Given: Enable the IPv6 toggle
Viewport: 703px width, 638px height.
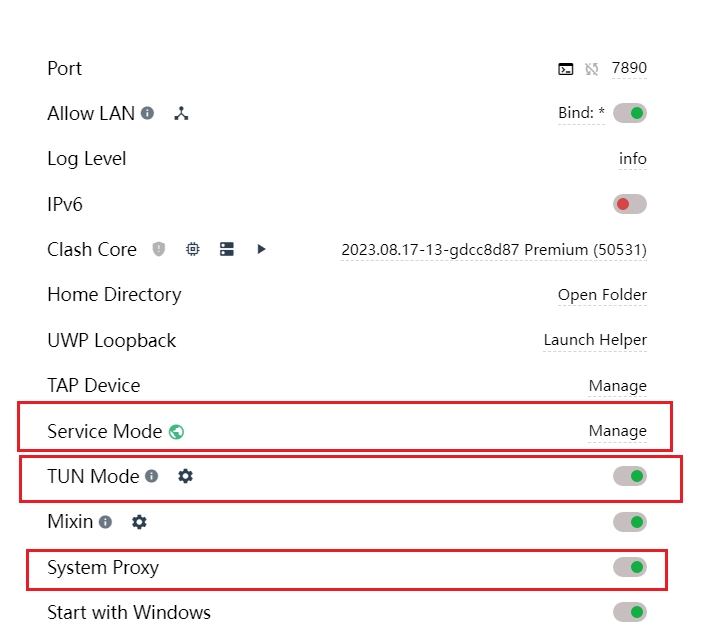Looking at the screenshot, I should coord(630,204).
